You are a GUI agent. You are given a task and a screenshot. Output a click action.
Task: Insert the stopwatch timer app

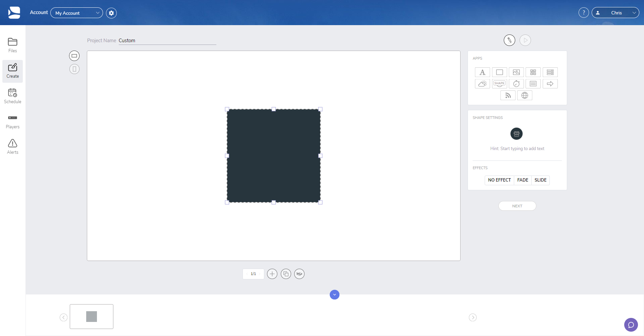[x=516, y=84]
